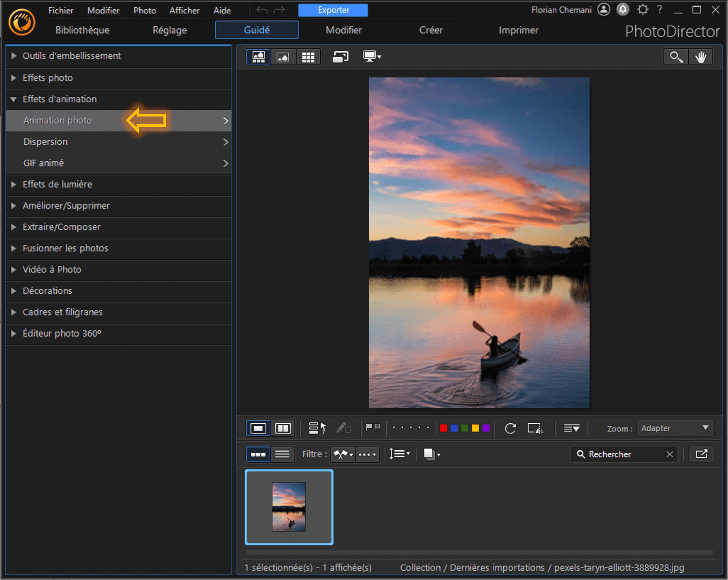Expand the Effets photo section
Screen dimensions: 728x580
(x=47, y=78)
